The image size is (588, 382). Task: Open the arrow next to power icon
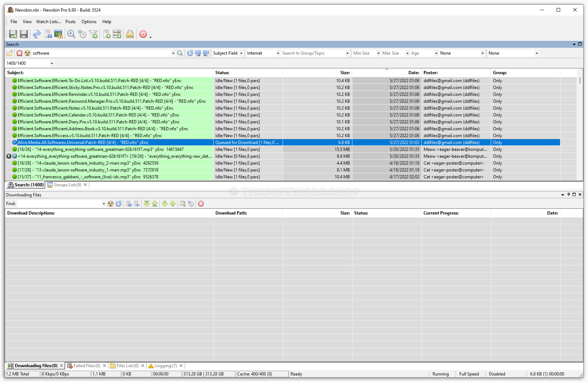(x=150, y=37)
